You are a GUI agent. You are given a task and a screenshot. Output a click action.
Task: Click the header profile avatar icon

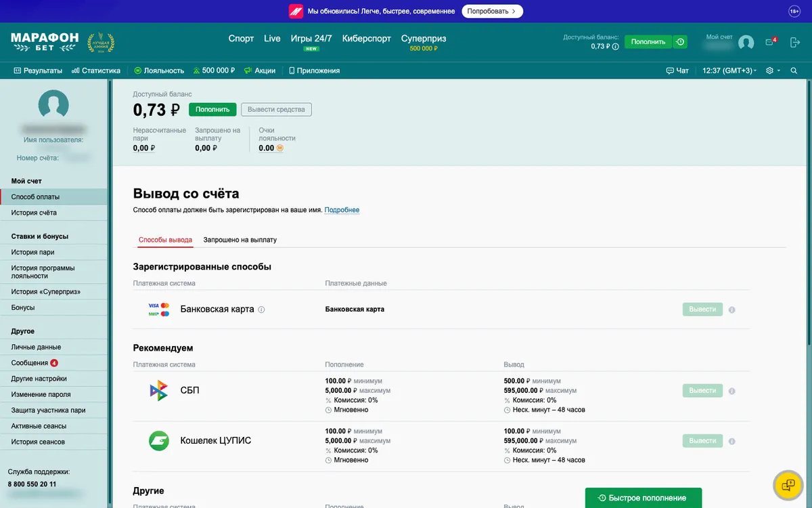pyautogui.click(x=746, y=43)
